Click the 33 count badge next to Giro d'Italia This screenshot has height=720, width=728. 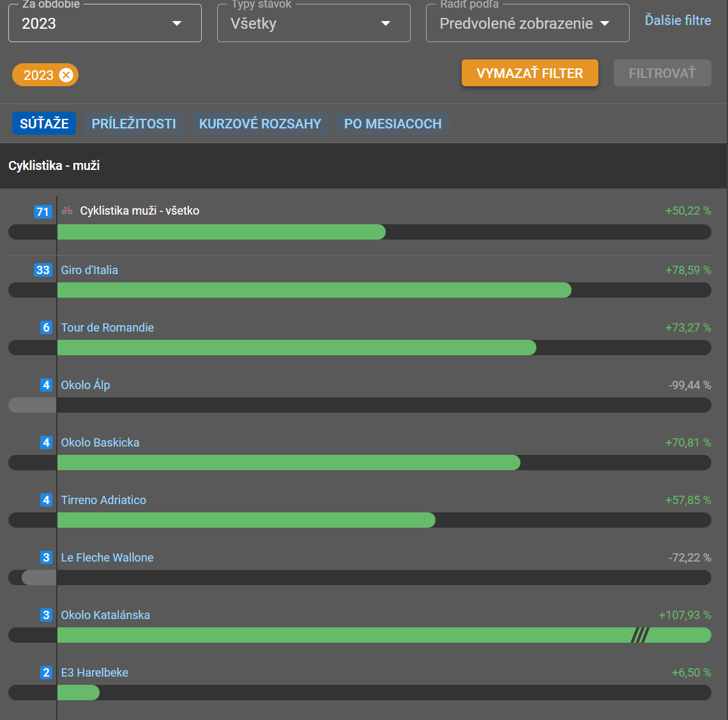point(43,270)
